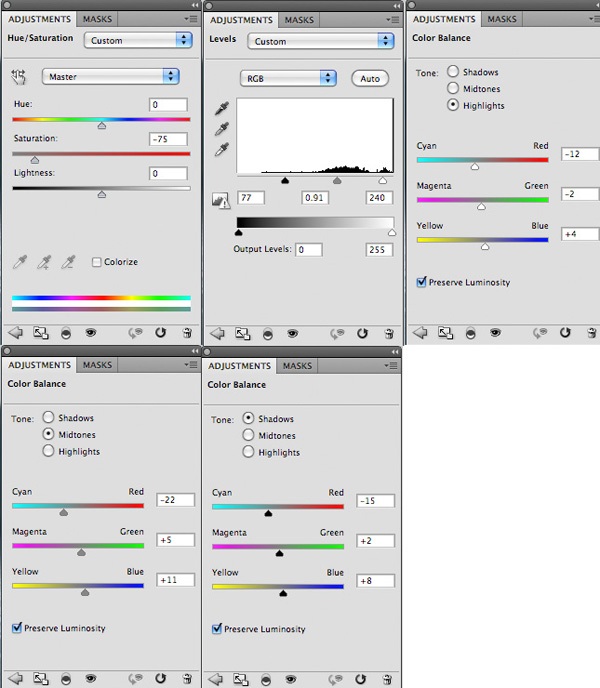Reset Hue/Saturation adjustment to defaults
This screenshot has height=688, width=600.
click(161, 333)
